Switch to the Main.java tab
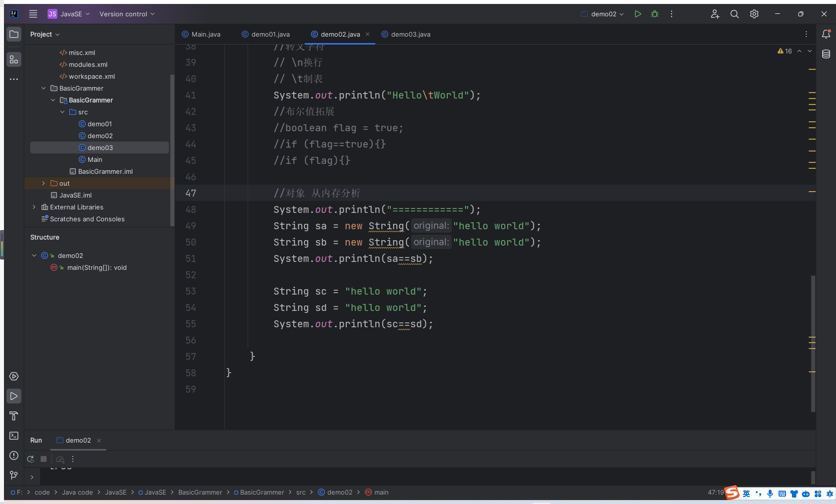Viewport: 836px width, 504px height. pyautogui.click(x=201, y=34)
